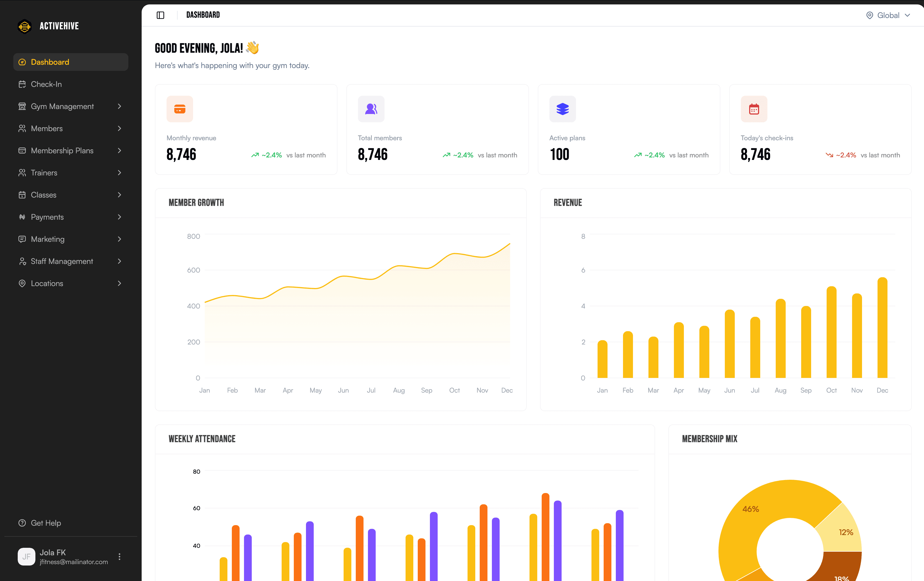
Task: Click the Gym Management store icon
Action: [x=22, y=106]
